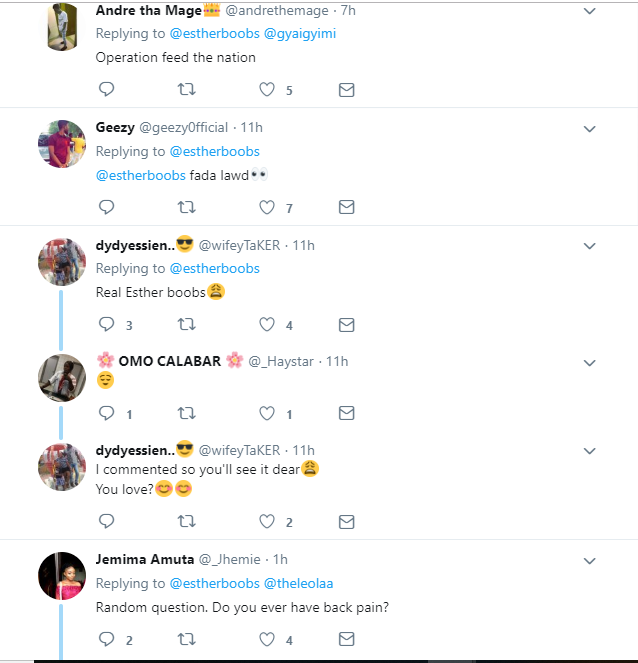This screenshot has height=663, width=638.
Task: Like the 'Real Esther boobs' tweet
Action: point(267,324)
